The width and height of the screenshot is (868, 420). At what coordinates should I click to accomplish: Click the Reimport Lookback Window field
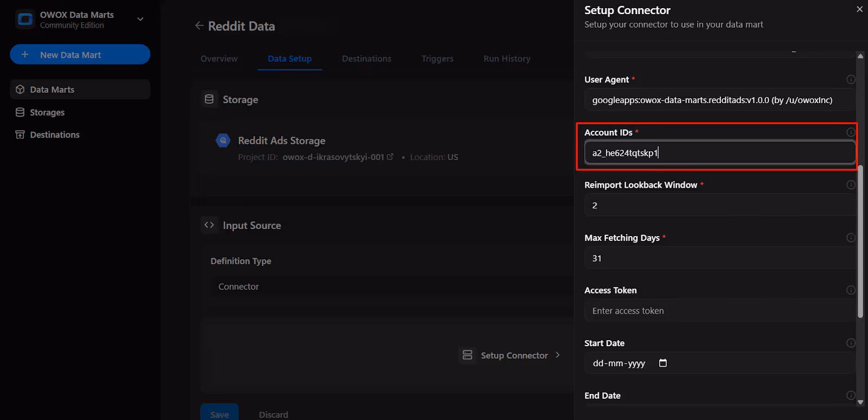720,205
